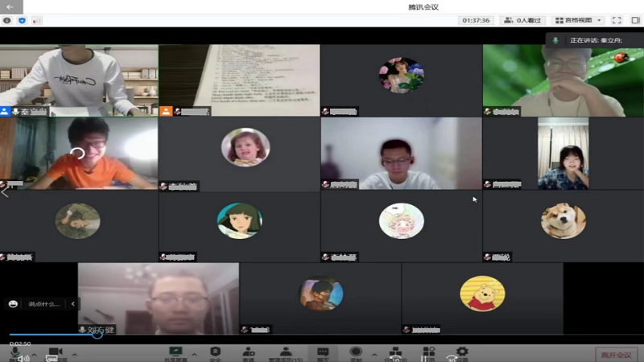Click the playback progress slider handle
The height and width of the screenshot is (362, 644).
(x=97, y=334)
